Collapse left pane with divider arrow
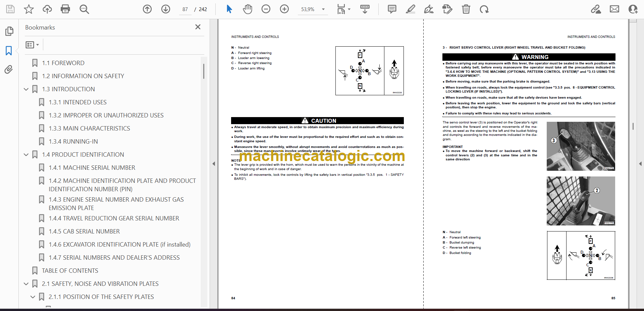 click(214, 164)
